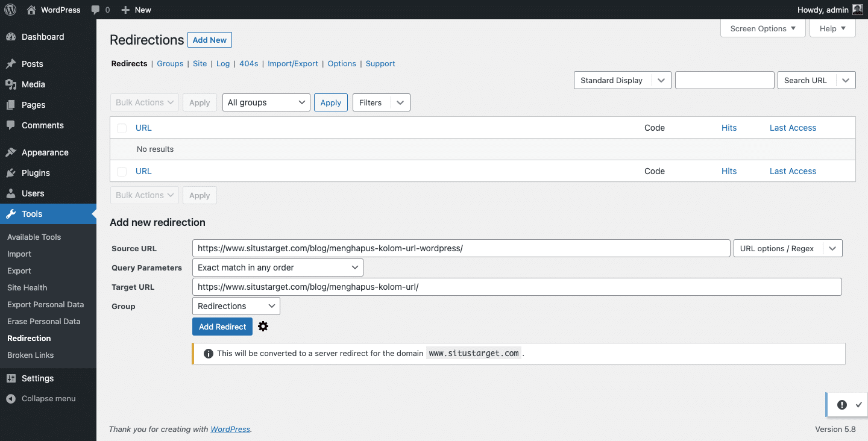Viewport: 868px width, 441px height.
Task: Expand the Filters dropdown
Action: tap(381, 102)
